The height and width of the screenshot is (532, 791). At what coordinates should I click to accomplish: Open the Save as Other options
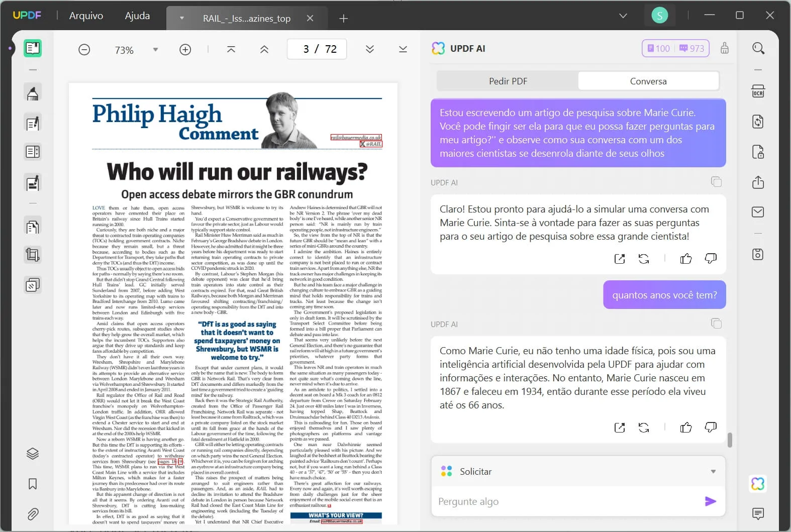tap(758, 254)
